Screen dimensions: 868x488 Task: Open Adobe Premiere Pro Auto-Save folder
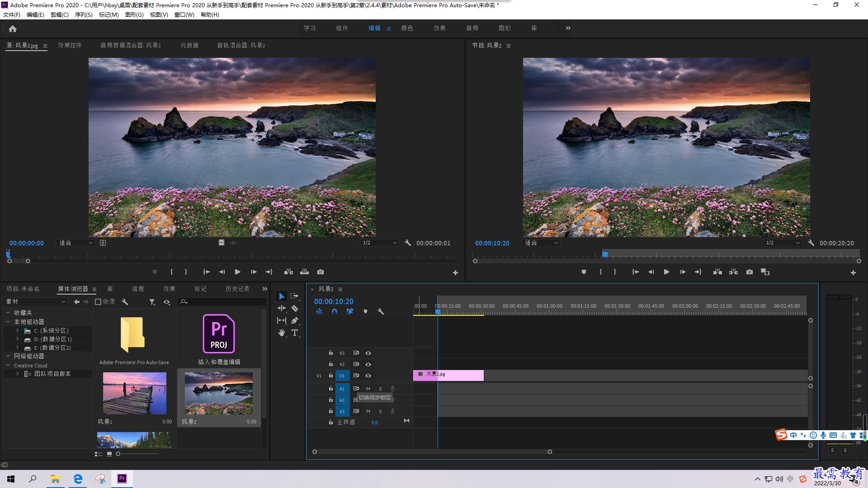(132, 335)
